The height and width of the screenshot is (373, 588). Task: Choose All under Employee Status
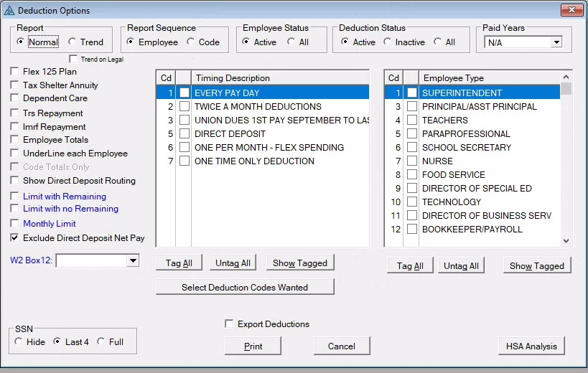[x=291, y=42]
